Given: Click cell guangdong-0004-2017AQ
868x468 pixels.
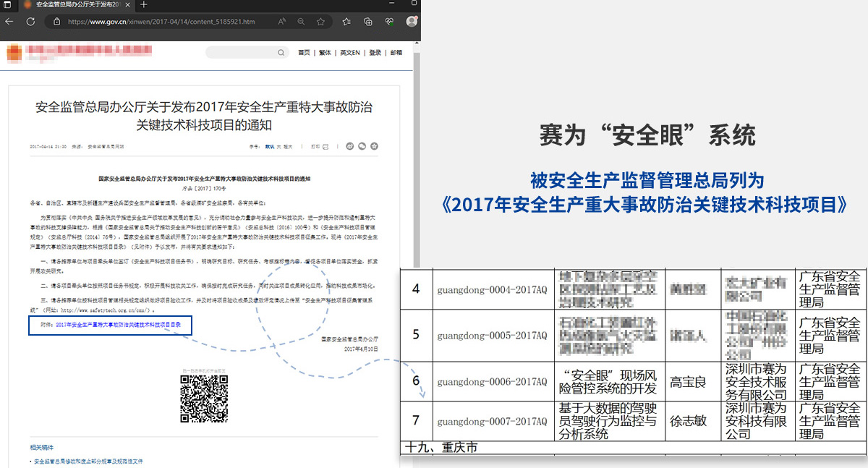Looking at the screenshot, I should (x=493, y=289).
